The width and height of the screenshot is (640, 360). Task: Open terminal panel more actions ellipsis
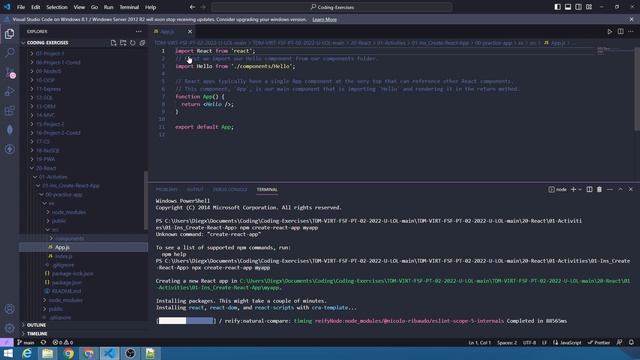tap(610, 189)
